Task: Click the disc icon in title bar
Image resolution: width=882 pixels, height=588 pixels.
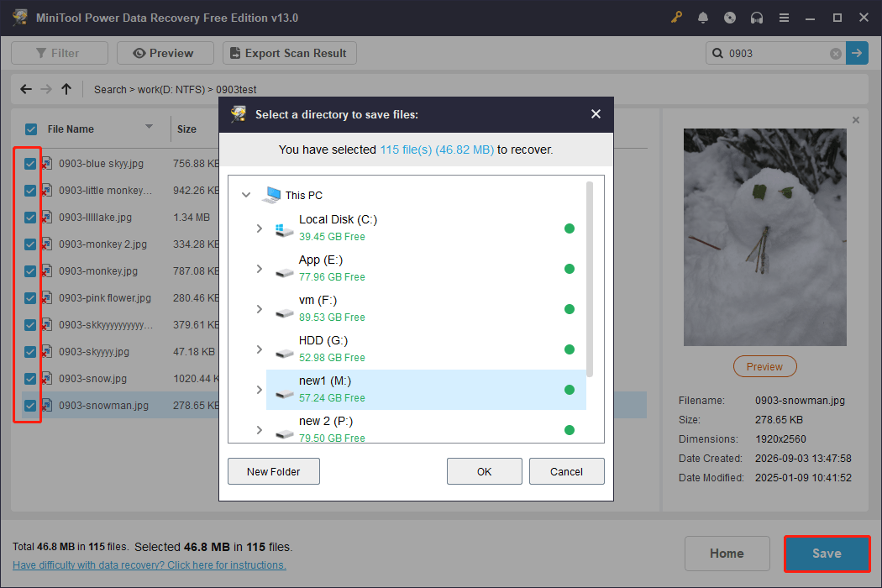Action: click(730, 18)
